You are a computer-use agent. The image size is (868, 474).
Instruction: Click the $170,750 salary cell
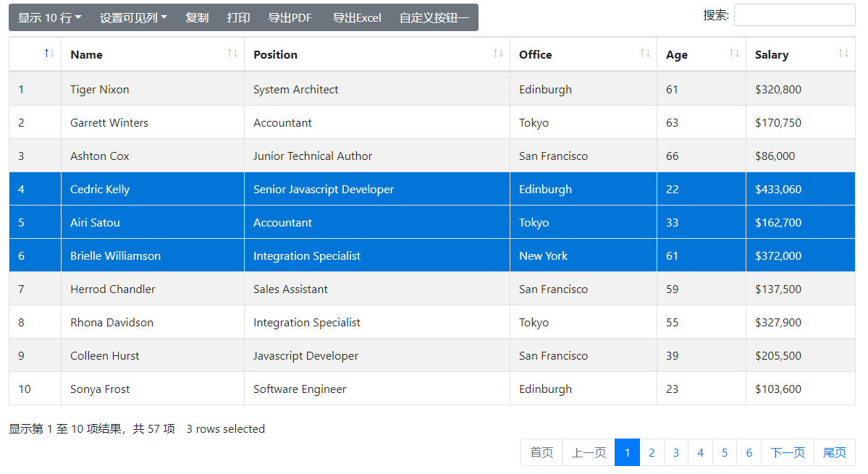801,122
